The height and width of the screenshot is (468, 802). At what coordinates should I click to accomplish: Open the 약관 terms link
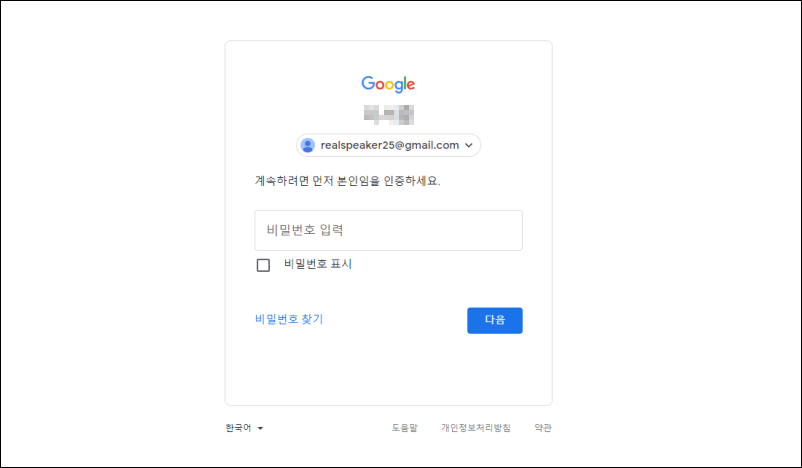click(543, 428)
